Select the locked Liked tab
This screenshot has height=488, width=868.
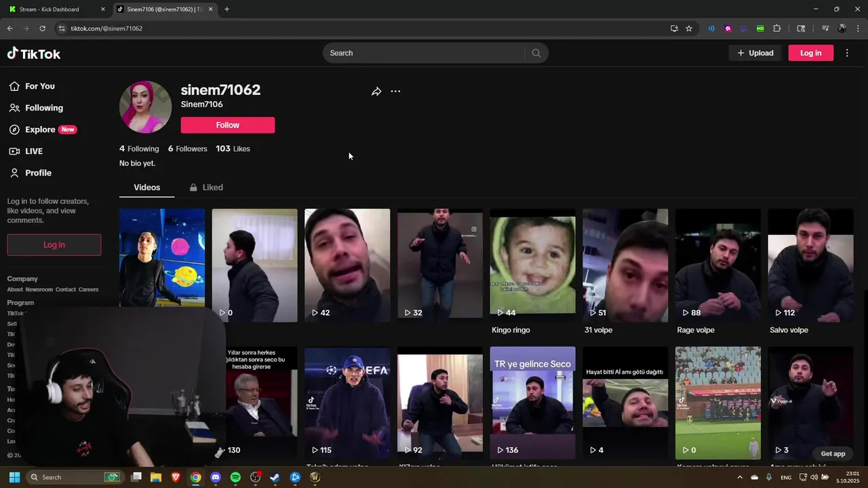[206, 187]
